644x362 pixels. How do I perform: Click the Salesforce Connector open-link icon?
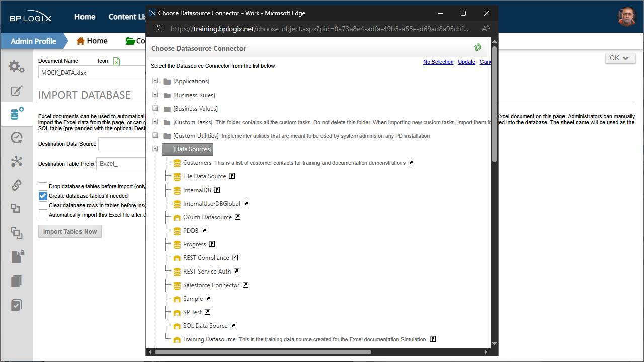click(x=246, y=285)
